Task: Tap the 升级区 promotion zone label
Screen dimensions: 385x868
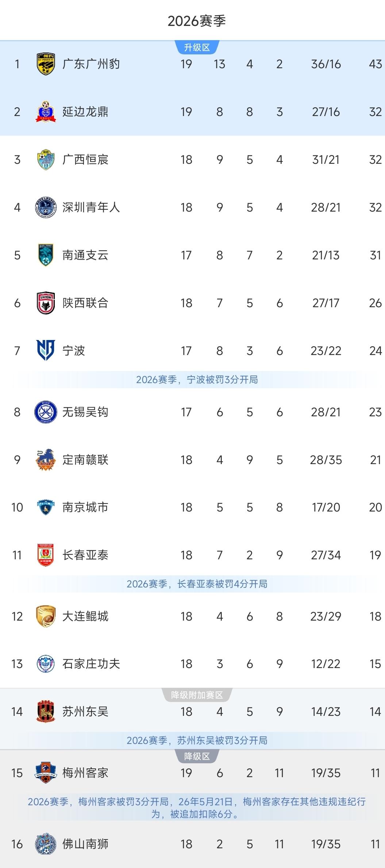Action: coord(197,47)
